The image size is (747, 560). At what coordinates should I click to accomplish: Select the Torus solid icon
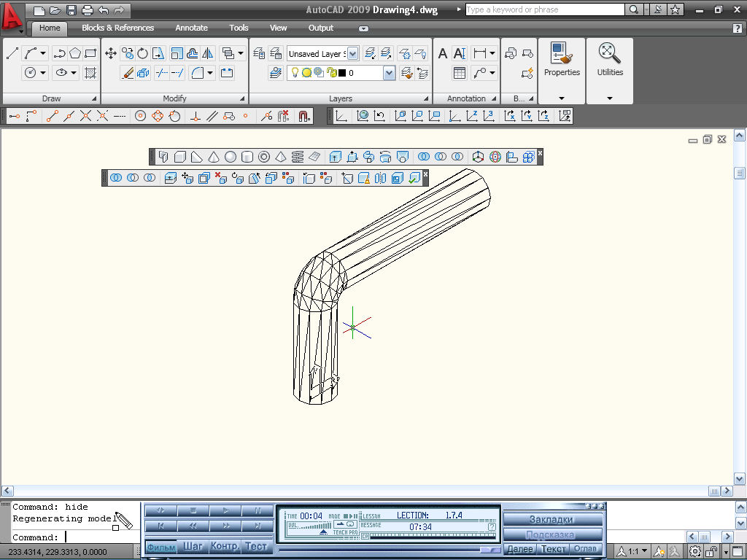coord(264,157)
